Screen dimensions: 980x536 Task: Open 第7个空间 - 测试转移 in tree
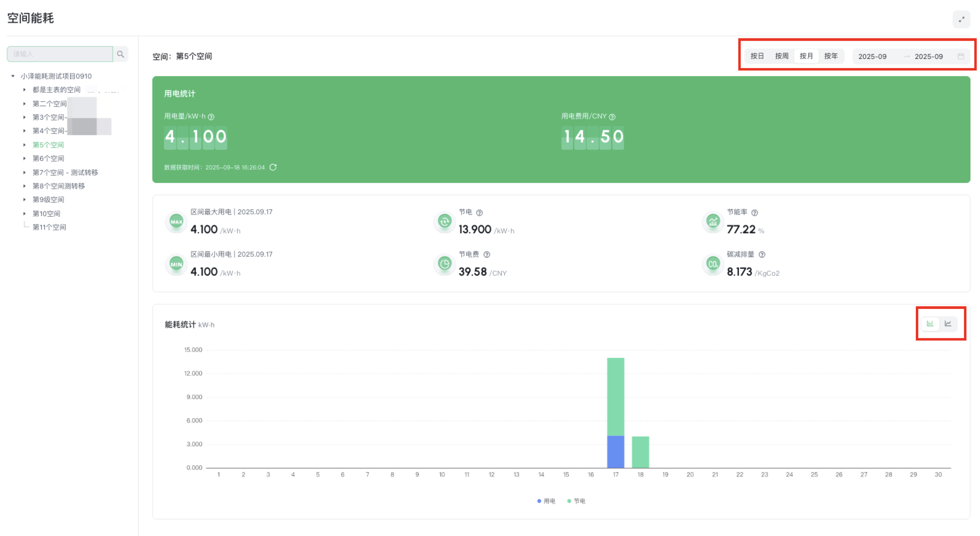pos(65,173)
